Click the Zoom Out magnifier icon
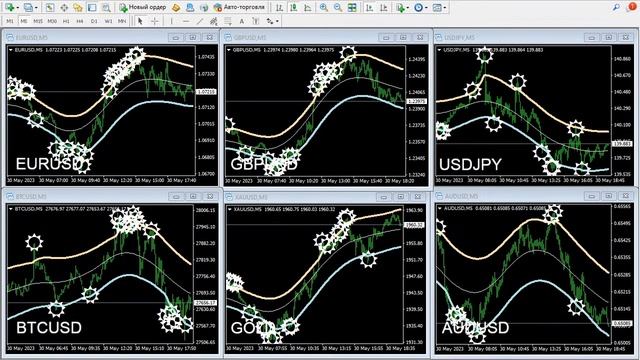 coord(338,7)
